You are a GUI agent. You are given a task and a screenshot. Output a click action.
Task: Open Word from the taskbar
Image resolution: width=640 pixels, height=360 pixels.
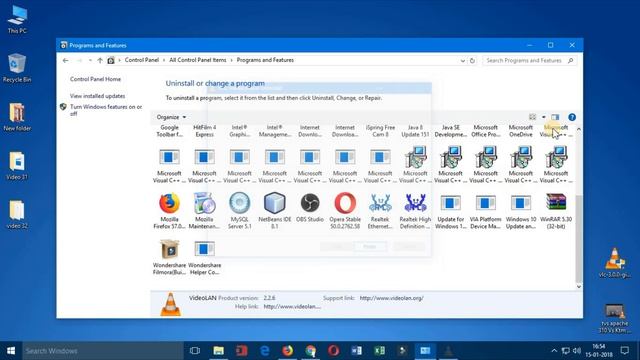coord(356,351)
